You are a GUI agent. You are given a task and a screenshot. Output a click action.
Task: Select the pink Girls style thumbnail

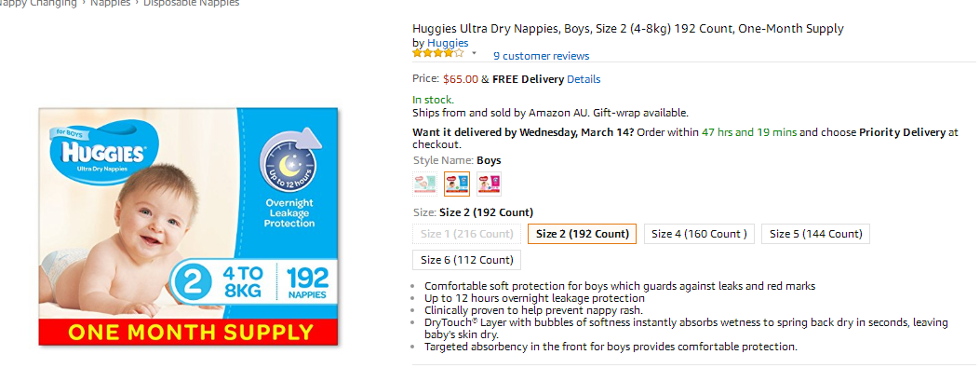[489, 184]
